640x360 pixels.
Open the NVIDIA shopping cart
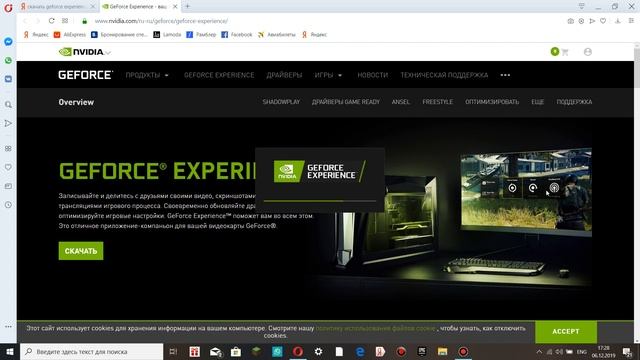(x=565, y=52)
